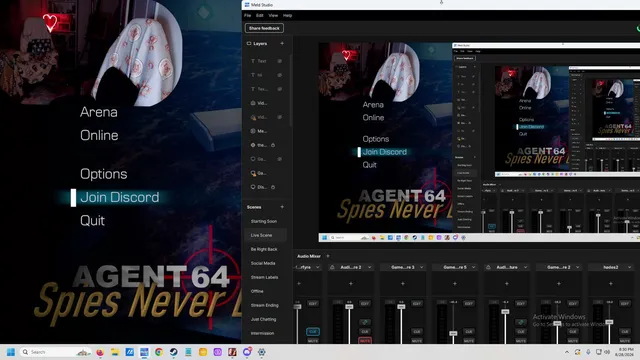Toggle visibility of the first 'Ga...' layer
The width and height of the screenshot is (640, 360).
(x=280, y=159)
